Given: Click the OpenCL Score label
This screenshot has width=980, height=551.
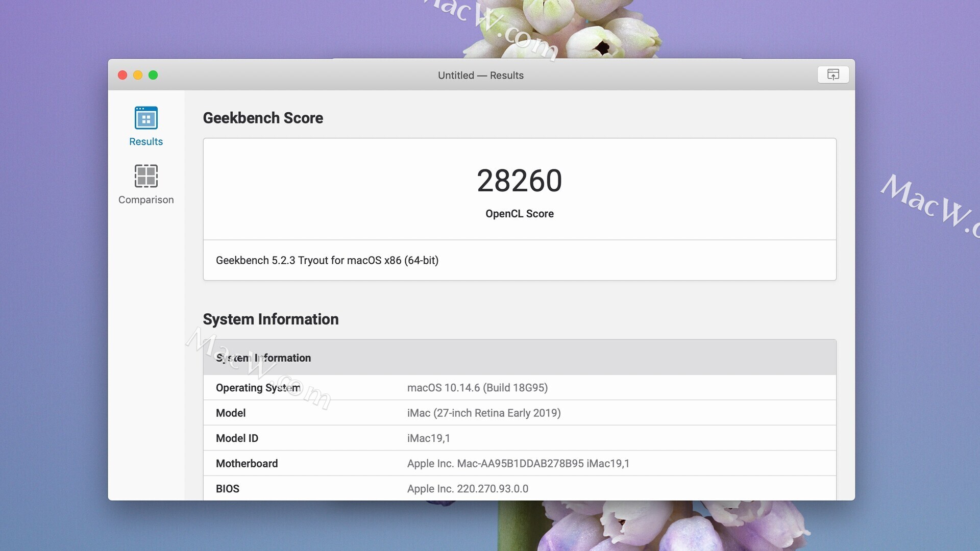Looking at the screenshot, I should pos(520,214).
